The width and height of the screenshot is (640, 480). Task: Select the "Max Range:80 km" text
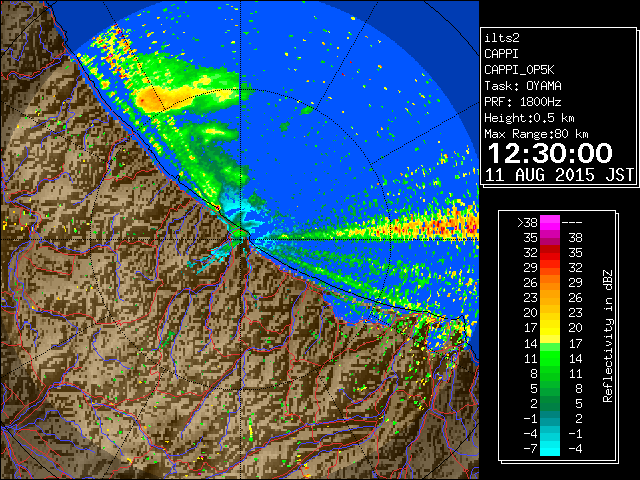coord(536,134)
